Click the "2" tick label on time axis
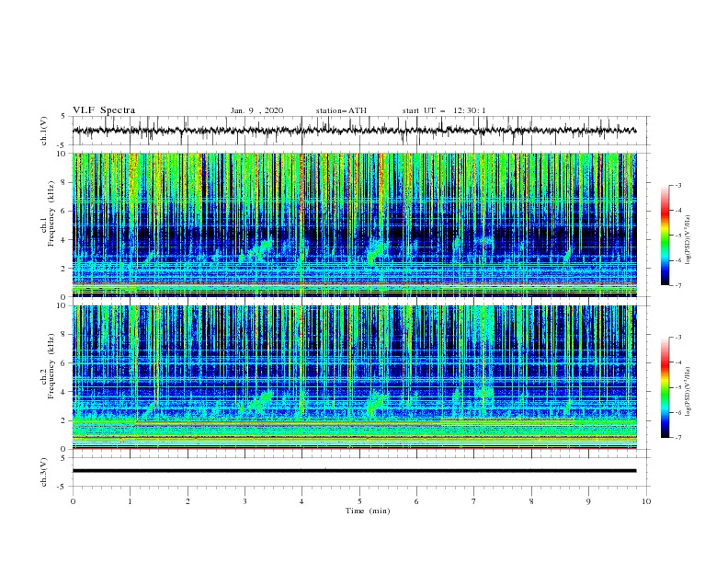Image resolution: width=728 pixels, height=563 pixels. (188, 501)
